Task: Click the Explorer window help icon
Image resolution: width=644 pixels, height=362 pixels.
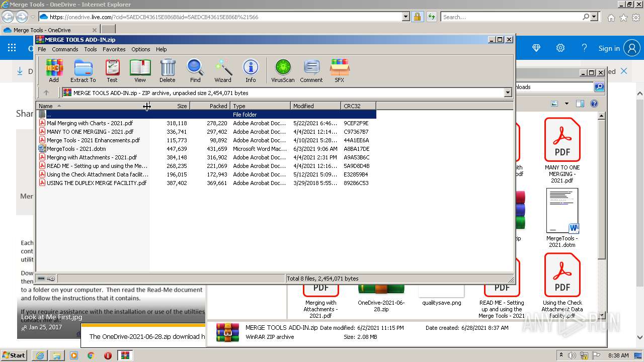Action: [594, 104]
